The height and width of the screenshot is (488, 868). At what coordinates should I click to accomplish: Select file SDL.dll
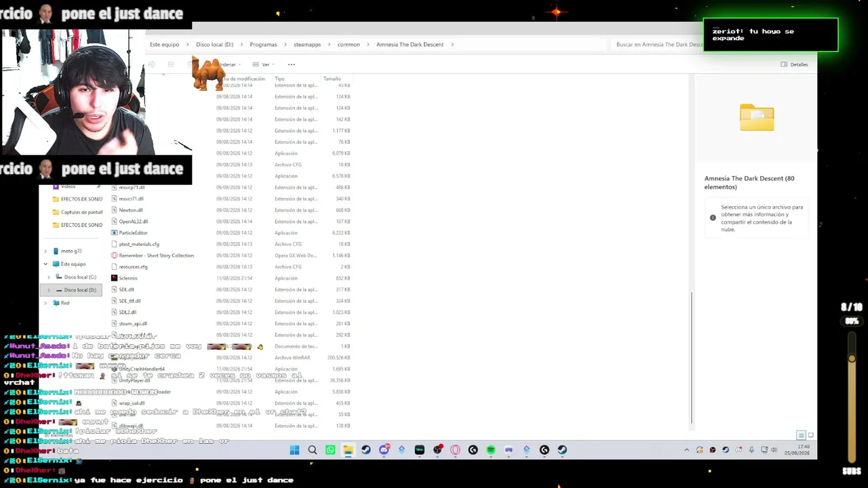126,289
